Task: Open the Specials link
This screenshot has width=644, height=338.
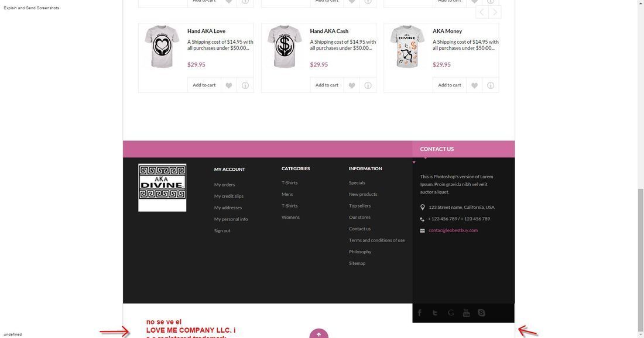Action: click(x=357, y=183)
